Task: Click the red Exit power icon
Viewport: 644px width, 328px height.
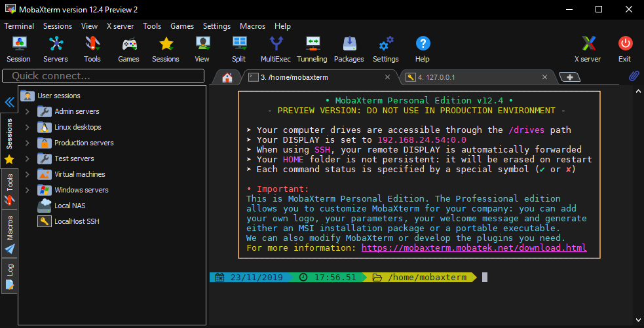Action: click(x=625, y=43)
